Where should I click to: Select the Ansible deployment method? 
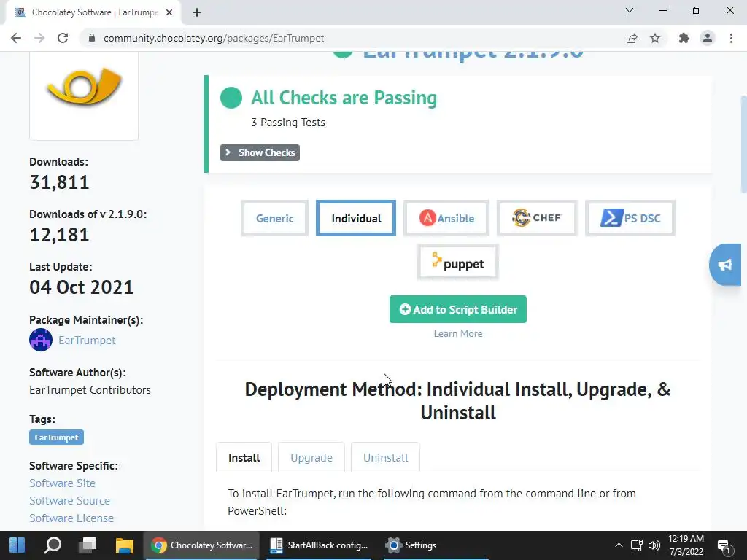[x=446, y=218]
